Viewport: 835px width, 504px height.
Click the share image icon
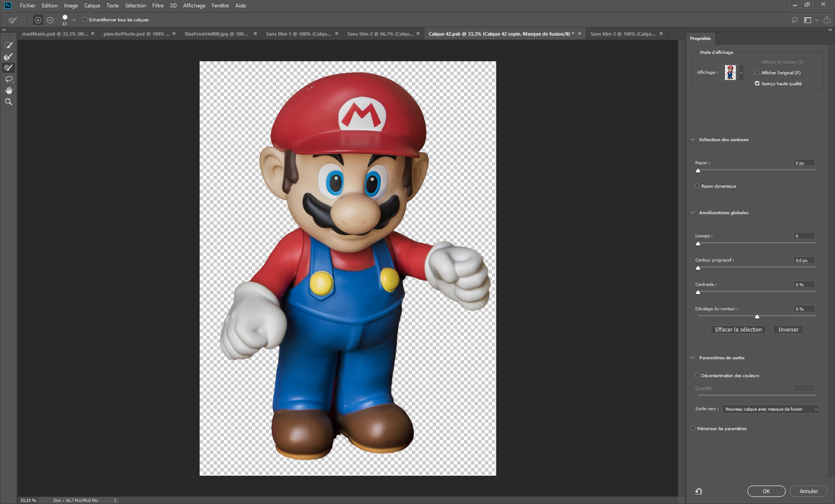point(827,20)
